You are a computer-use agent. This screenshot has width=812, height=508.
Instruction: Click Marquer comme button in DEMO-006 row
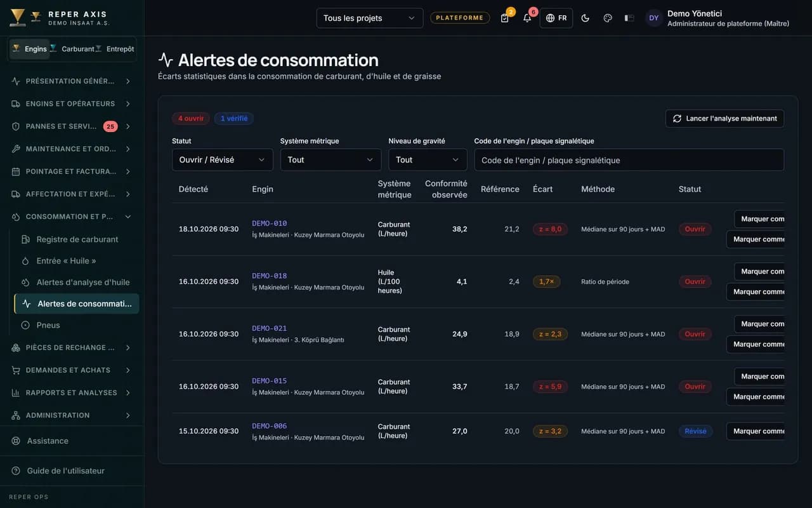[756, 431]
